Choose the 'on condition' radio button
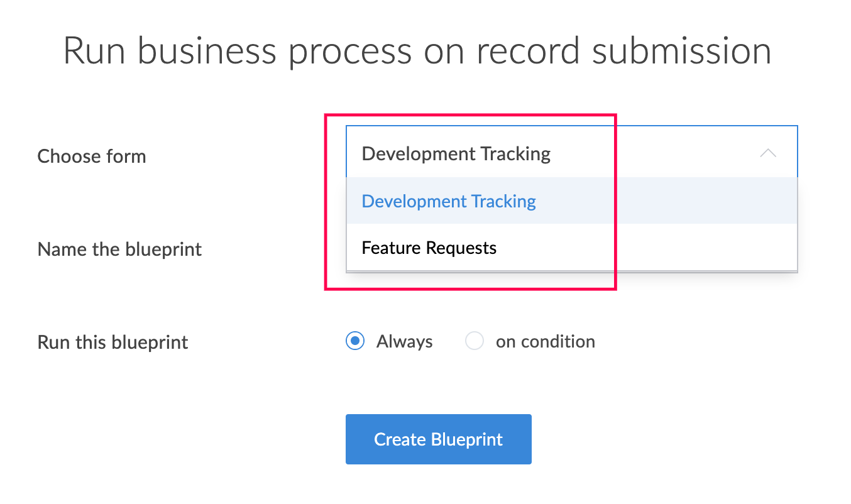Image resolution: width=851 pixels, height=504 pixels. coord(474,341)
